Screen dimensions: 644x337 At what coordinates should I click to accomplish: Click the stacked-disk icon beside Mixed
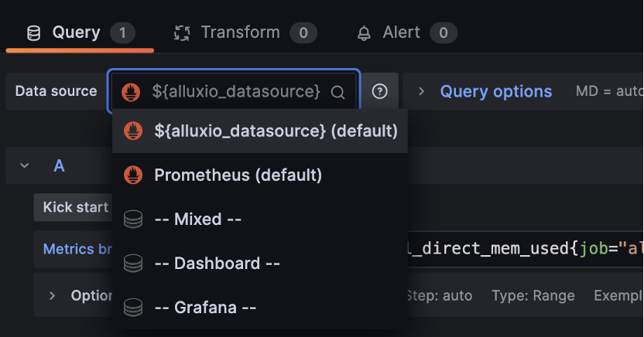133,220
